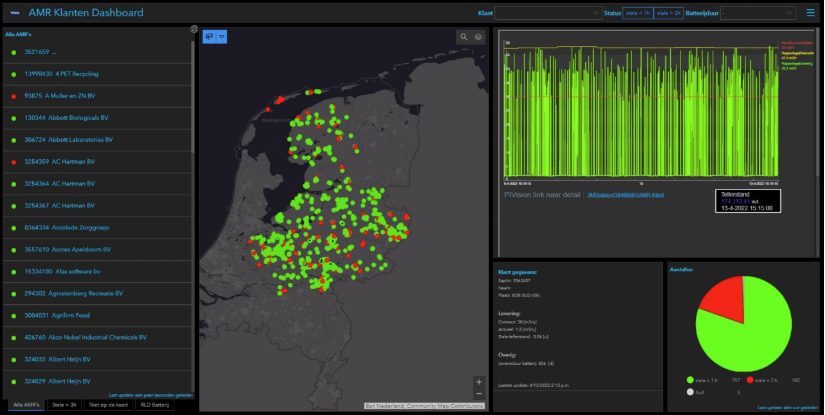Click the Klant gegevens heading

(x=518, y=272)
